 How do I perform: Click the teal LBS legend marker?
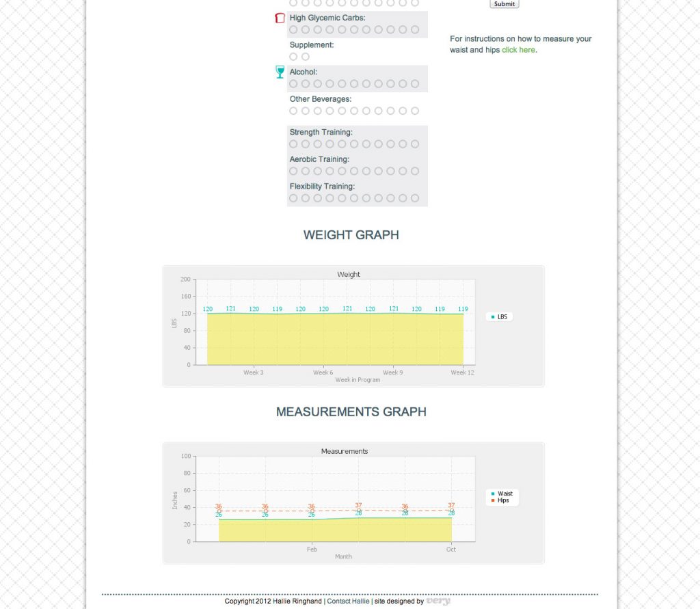pyautogui.click(x=493, y=317)
